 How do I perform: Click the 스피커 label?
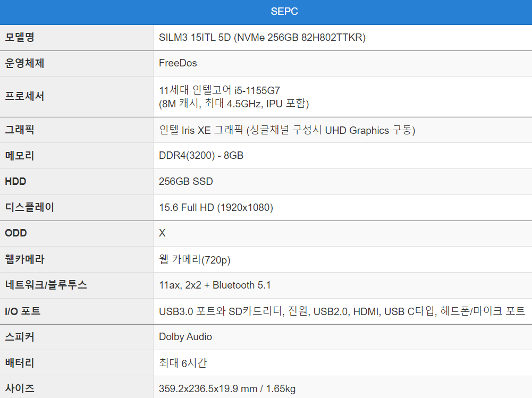[x=20, y=336]
